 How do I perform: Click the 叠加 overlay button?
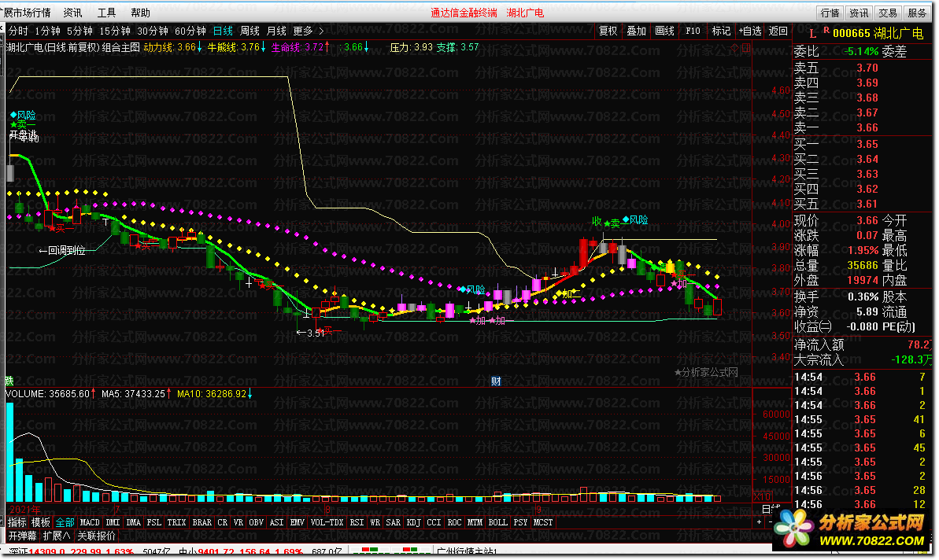pos(636,31)
